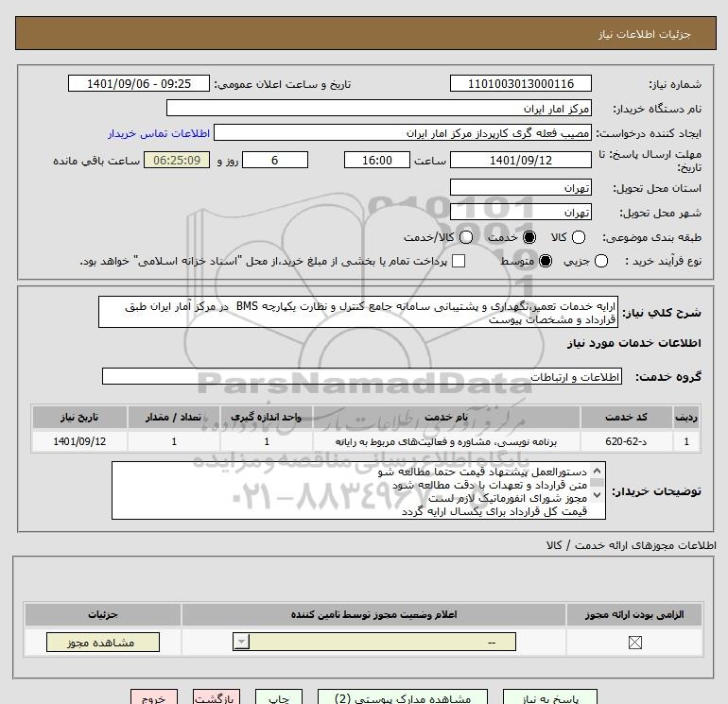Select the جزیی purchase type radio
This screenshot has width=728, height=704.
600,261
